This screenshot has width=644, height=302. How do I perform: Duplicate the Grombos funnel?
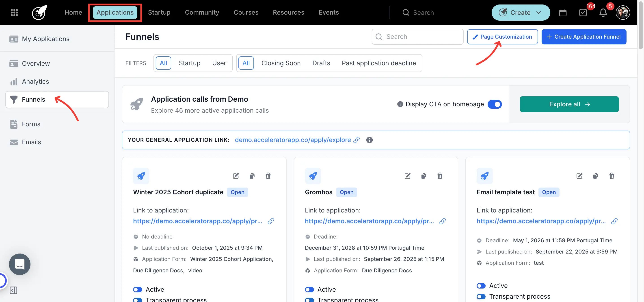click(424, 176)
